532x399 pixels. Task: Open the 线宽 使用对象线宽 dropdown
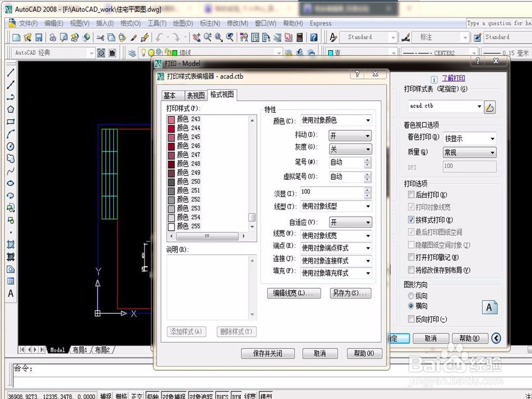point(336,236)
